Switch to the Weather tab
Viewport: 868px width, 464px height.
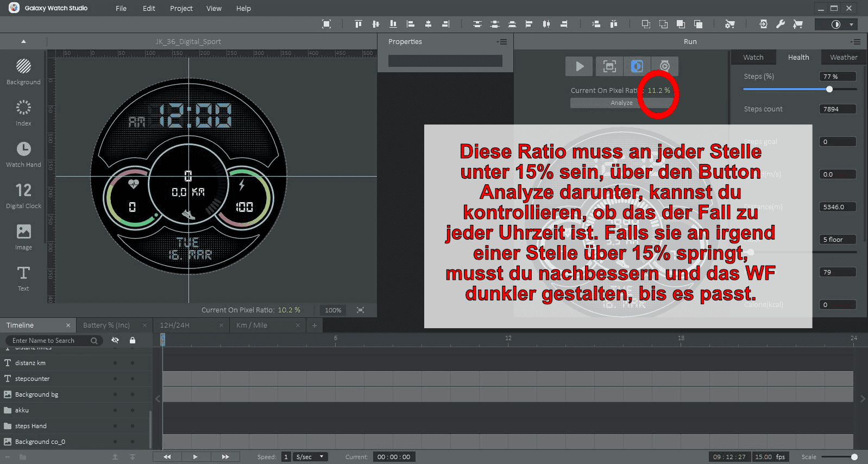tap(843, 57)
